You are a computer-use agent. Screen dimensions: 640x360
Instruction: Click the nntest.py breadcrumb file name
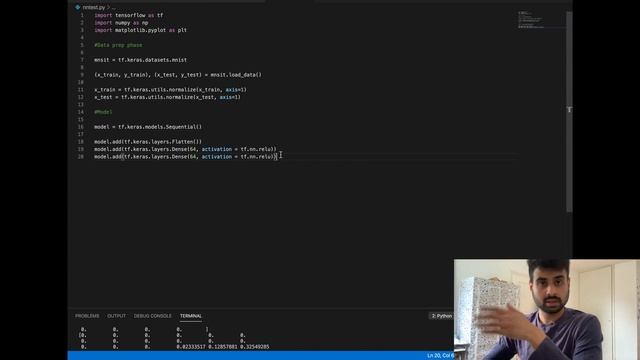(93, 7)
